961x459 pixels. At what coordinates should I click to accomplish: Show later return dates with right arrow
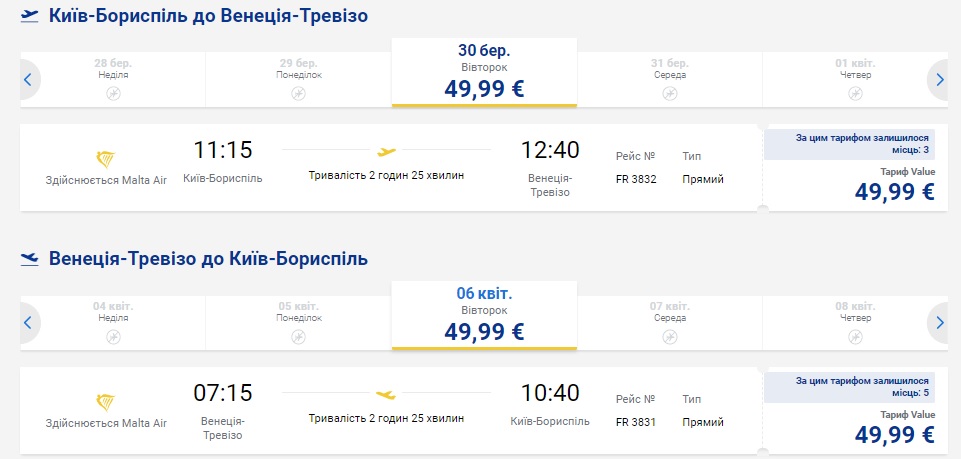pos(938,322)
